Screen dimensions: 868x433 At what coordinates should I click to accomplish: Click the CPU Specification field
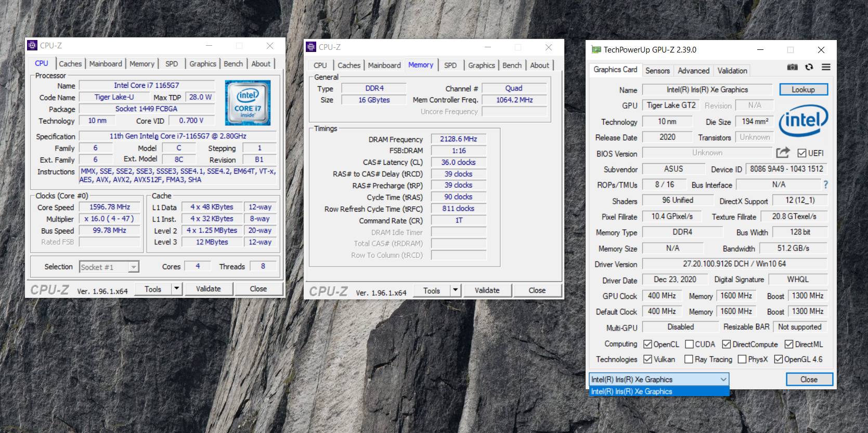(x=178, y=136)
